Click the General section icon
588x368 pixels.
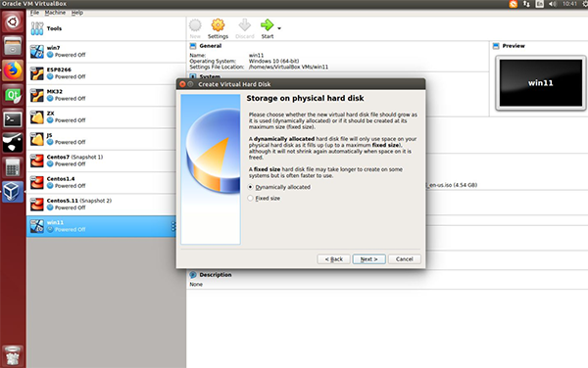click(193, 46)
